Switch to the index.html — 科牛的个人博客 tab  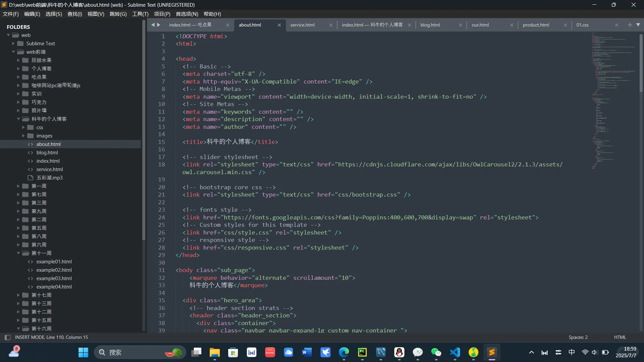click(x=372, y=25)
